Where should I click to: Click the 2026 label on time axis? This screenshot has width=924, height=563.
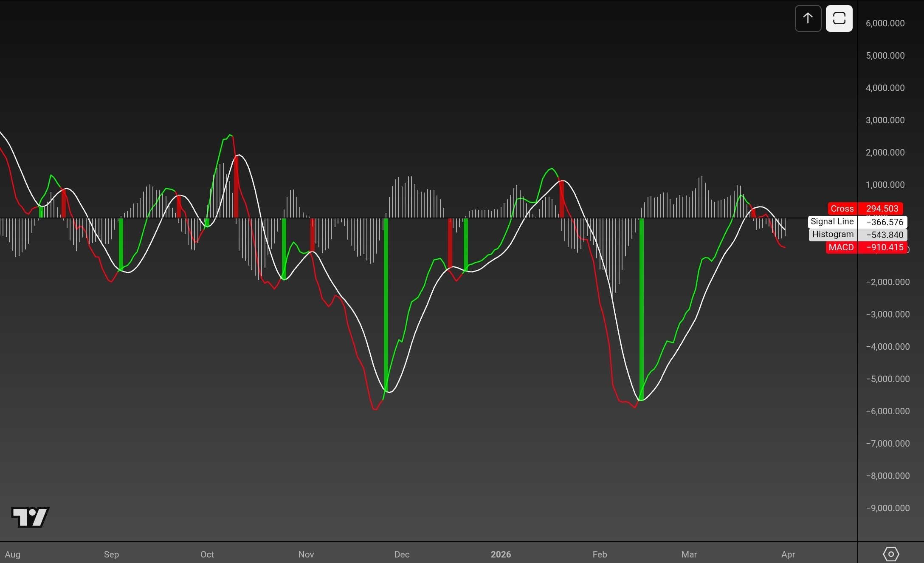tap(501, 555)
